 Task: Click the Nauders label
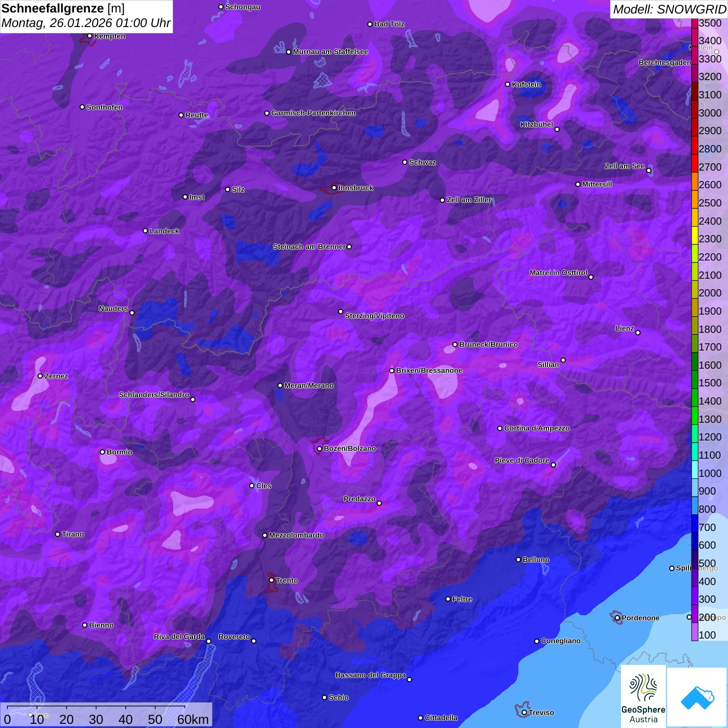pyautogui.click(x=113, y=308)
